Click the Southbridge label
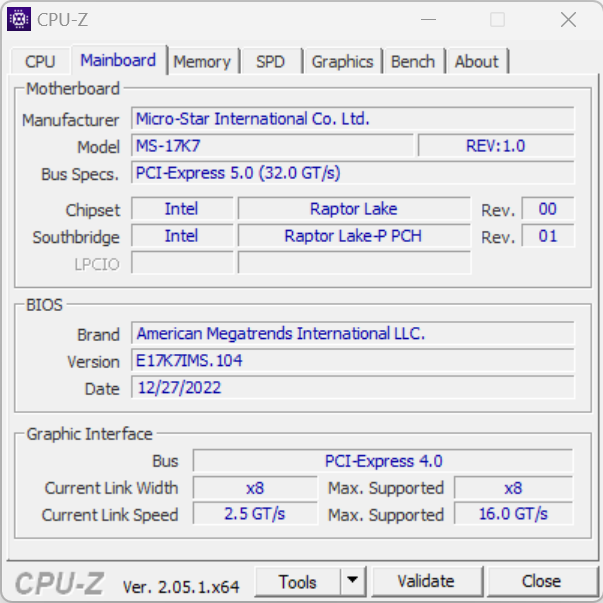Viewport: 603px width, 603px height. tap(76, 237)
